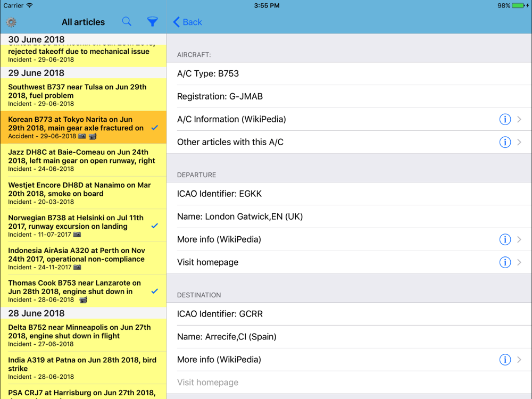Tap the read checkmark on Thomas Cook B753 article

(155, 291)
